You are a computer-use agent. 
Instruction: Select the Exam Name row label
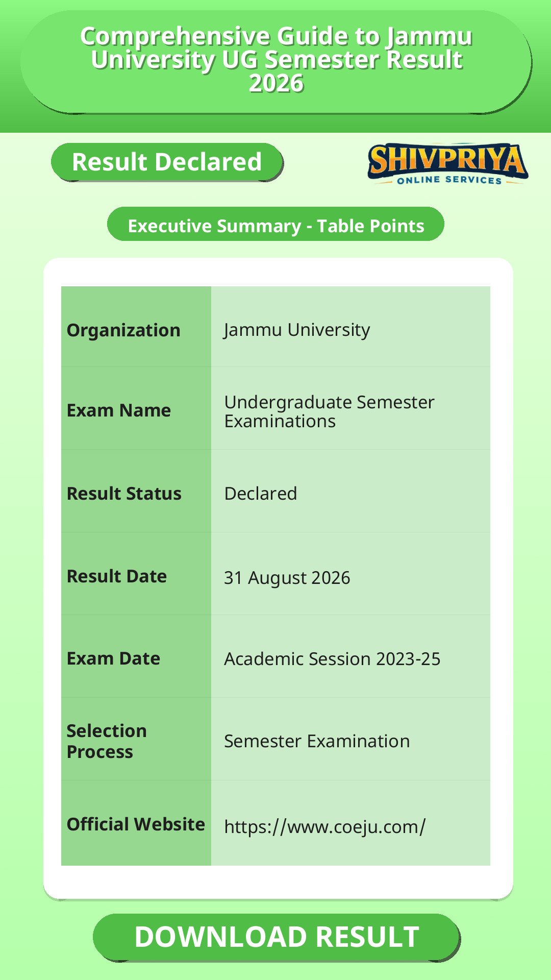point(119,410)
